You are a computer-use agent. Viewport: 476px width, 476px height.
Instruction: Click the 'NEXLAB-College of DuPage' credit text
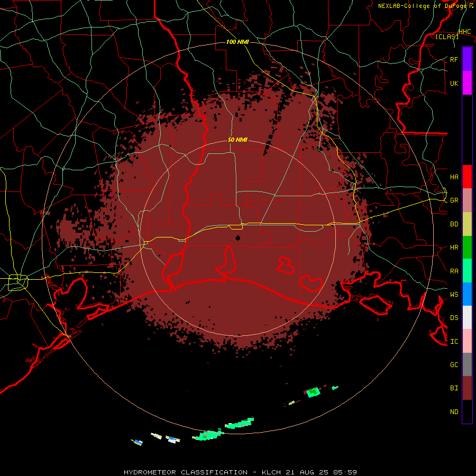click(423, 6)
